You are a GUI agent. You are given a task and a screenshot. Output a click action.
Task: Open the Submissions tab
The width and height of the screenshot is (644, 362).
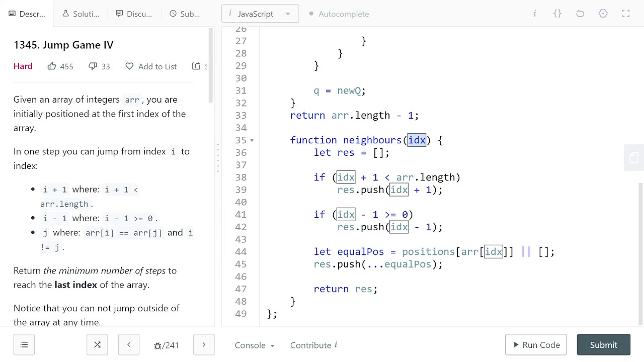coord(185,14)
